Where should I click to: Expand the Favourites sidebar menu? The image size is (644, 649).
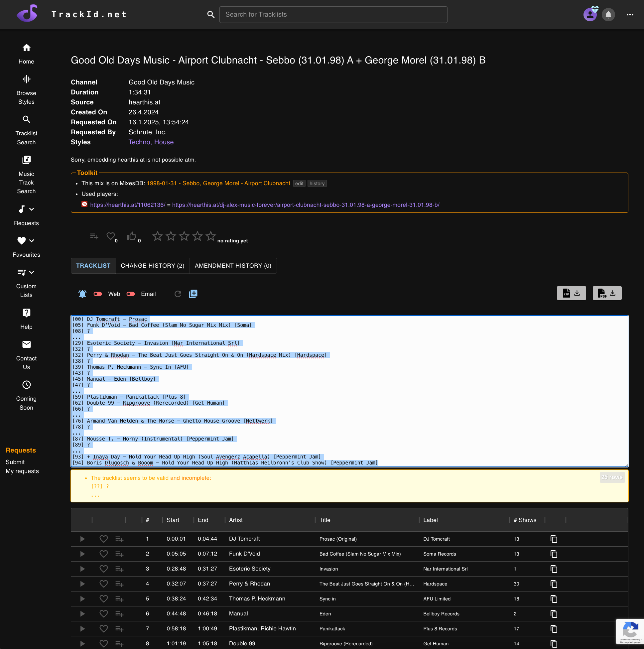tap(32, 240)
